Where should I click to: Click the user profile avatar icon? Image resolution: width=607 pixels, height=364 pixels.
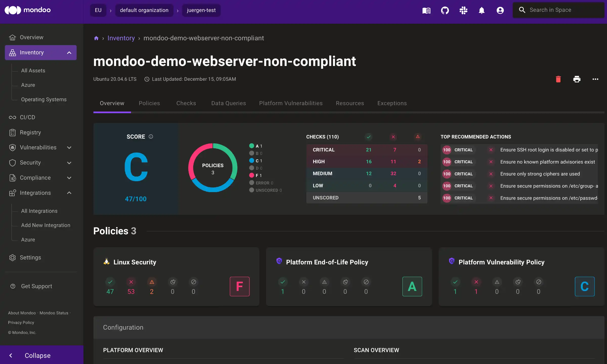coord(500,10)
